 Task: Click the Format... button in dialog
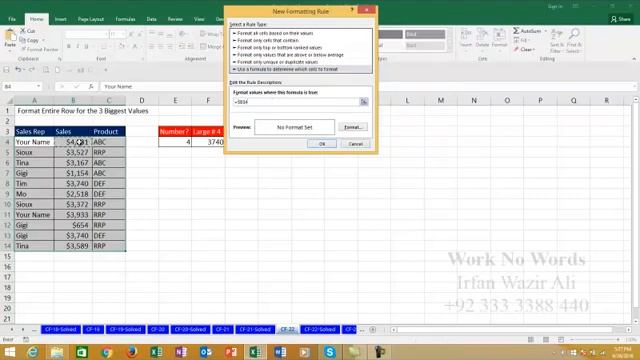pyautogui.click(x=353, y=127)
